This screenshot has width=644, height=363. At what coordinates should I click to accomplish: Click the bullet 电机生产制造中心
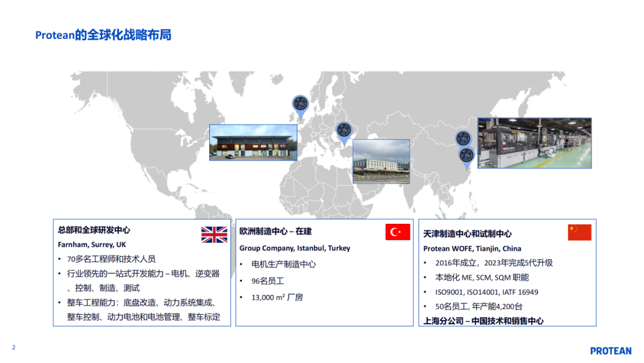283,264
